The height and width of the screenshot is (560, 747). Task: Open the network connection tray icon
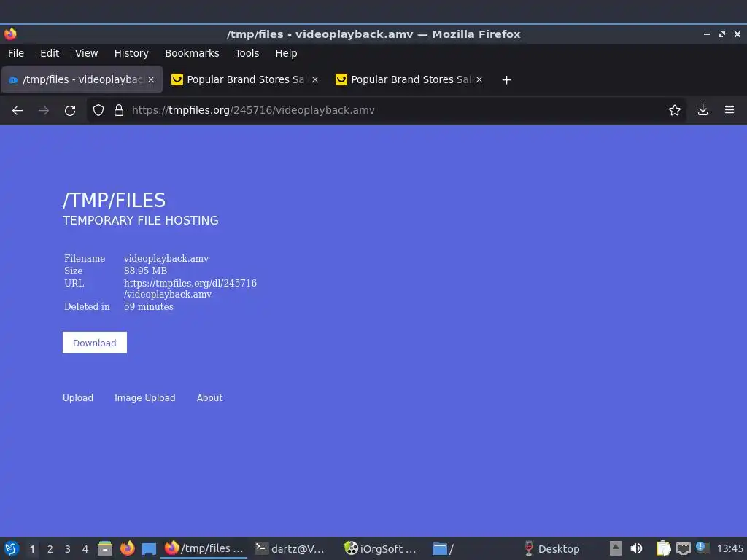(683, 548)
